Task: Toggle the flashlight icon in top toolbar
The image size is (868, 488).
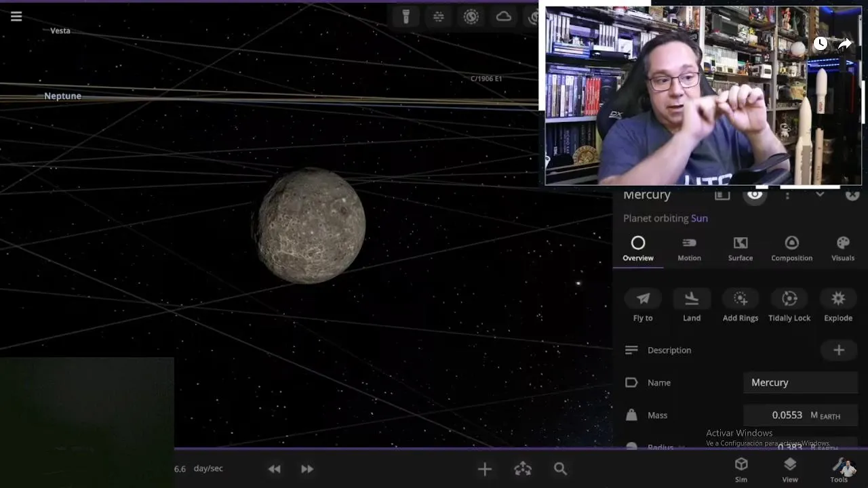Action: point(406,17)
